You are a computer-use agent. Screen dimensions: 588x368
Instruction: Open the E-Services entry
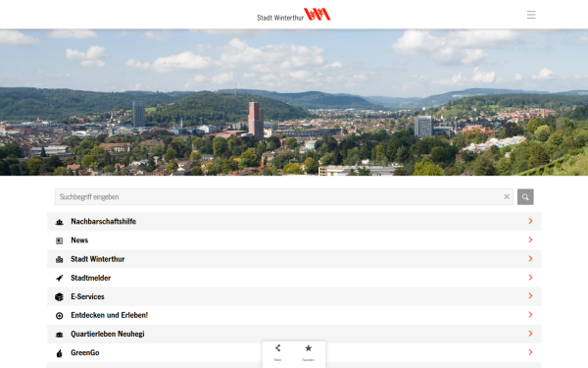tap(294, 296)
